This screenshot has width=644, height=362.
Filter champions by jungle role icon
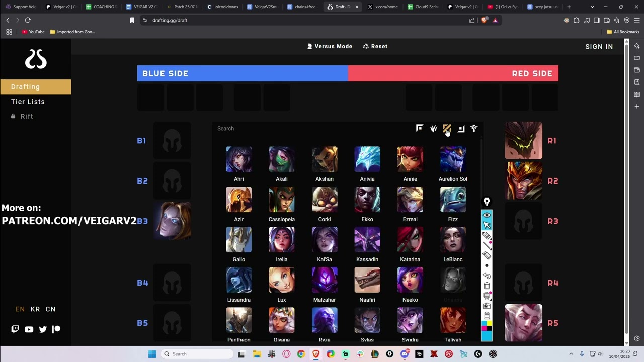(434, 129)
